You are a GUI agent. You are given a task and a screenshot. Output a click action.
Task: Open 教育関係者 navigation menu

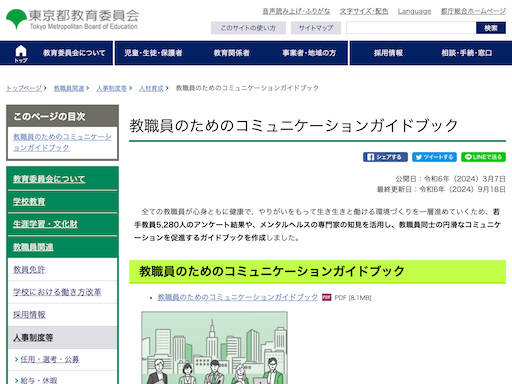(x=232, y=53)
